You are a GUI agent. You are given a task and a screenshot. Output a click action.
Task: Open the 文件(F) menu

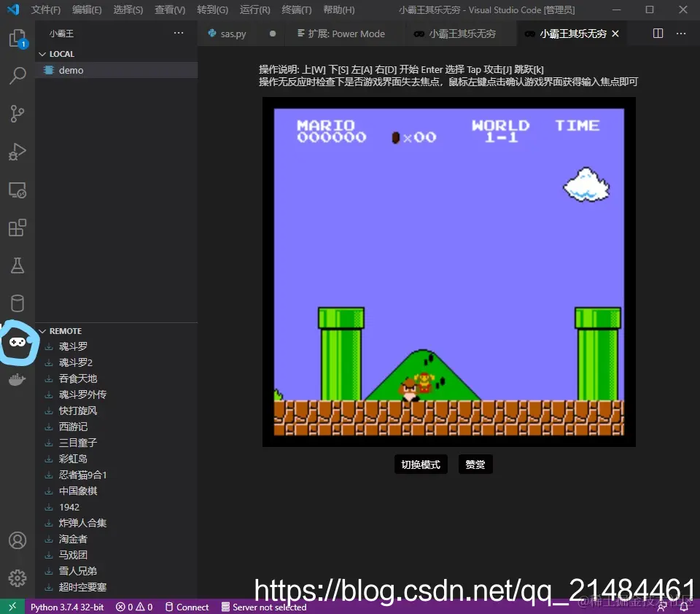tap(45, 9)
